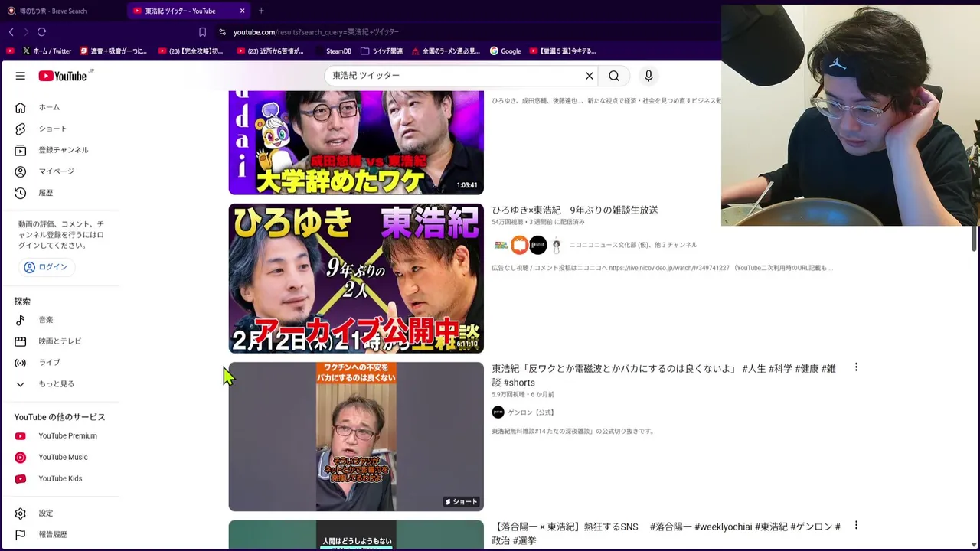This screenshot has width=980, height=551.
Task: Open 履歴 in the sidebar
Action: pyautogui.click(x=46, y=193)
